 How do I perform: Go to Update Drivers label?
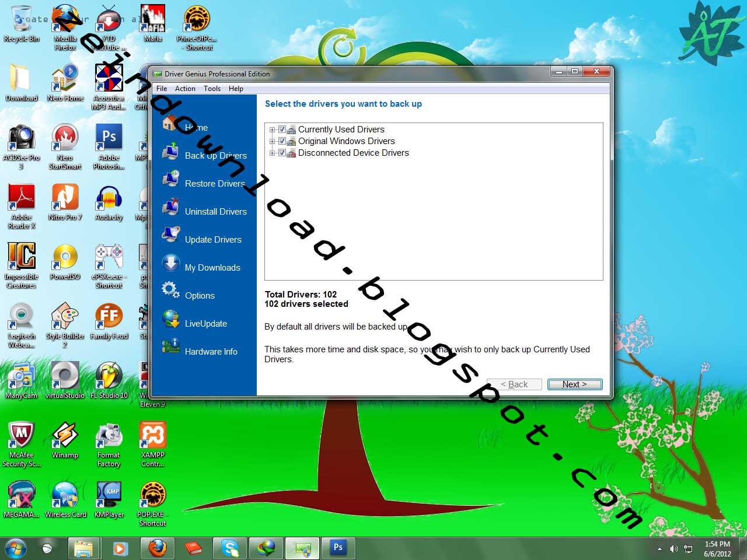point(213,240)
